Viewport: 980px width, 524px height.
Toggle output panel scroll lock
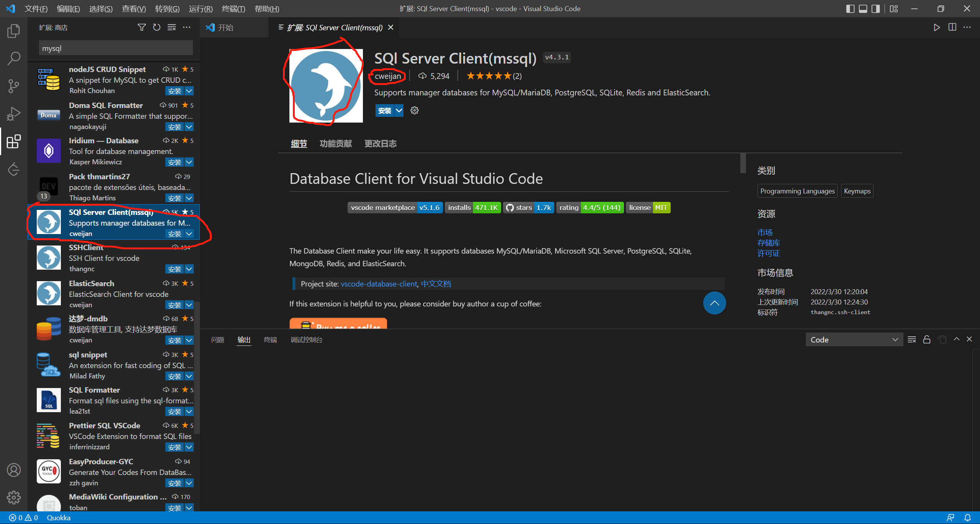(927, 339)
